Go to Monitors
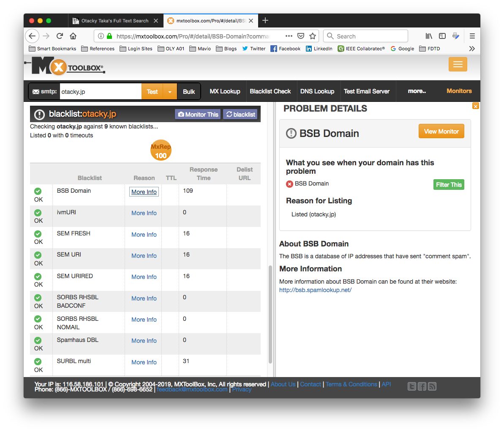This screenshot has height=432, width=504. click(x=459, y=91)
